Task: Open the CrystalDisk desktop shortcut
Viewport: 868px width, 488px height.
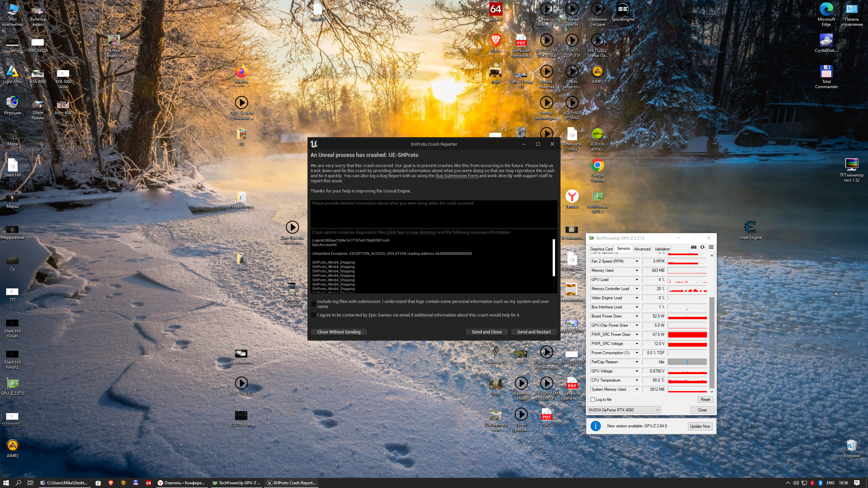Action: 826,41
